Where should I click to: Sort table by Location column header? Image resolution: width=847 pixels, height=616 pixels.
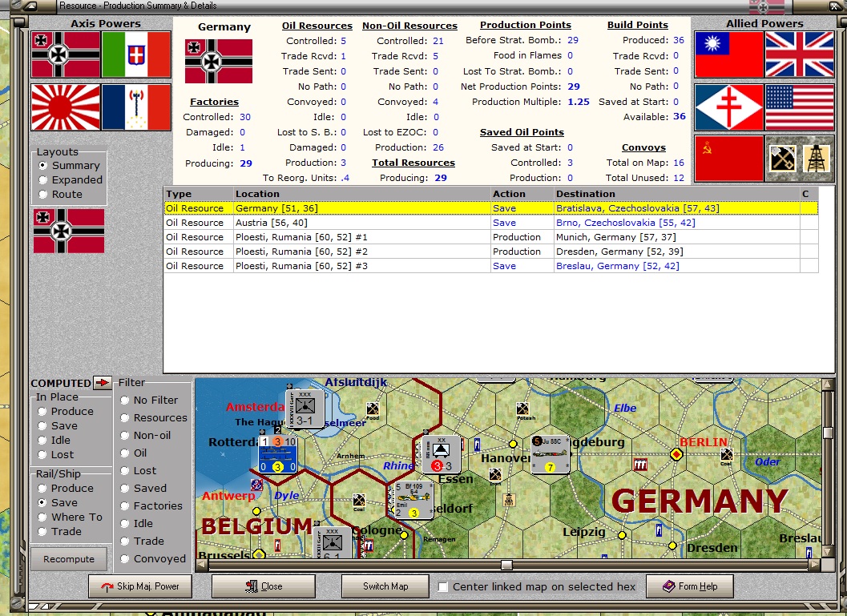(x=361, y=194)
